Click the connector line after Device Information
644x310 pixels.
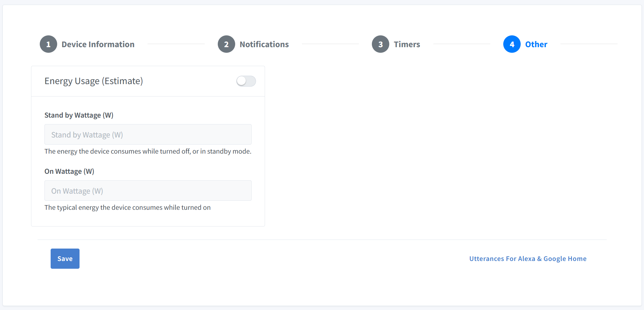176,44
